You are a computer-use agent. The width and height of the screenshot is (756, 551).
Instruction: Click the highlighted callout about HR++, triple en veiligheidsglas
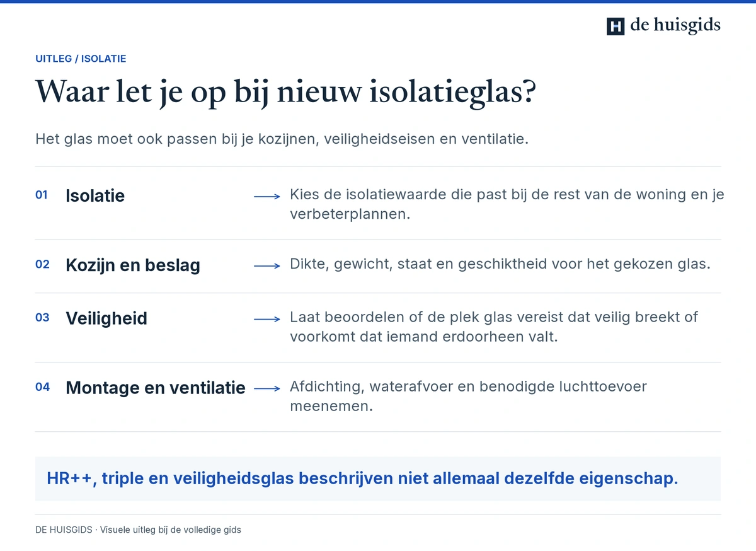pyautogui.click(x=378, y=478)
